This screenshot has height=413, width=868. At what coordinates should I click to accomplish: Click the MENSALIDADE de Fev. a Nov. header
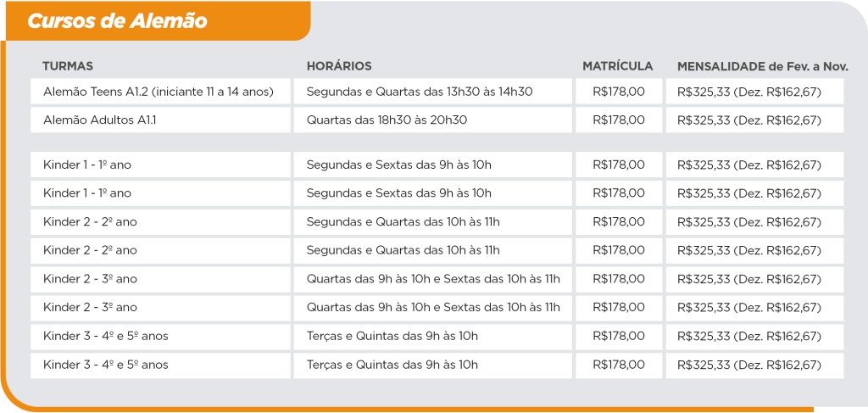[x=762, y=66]
